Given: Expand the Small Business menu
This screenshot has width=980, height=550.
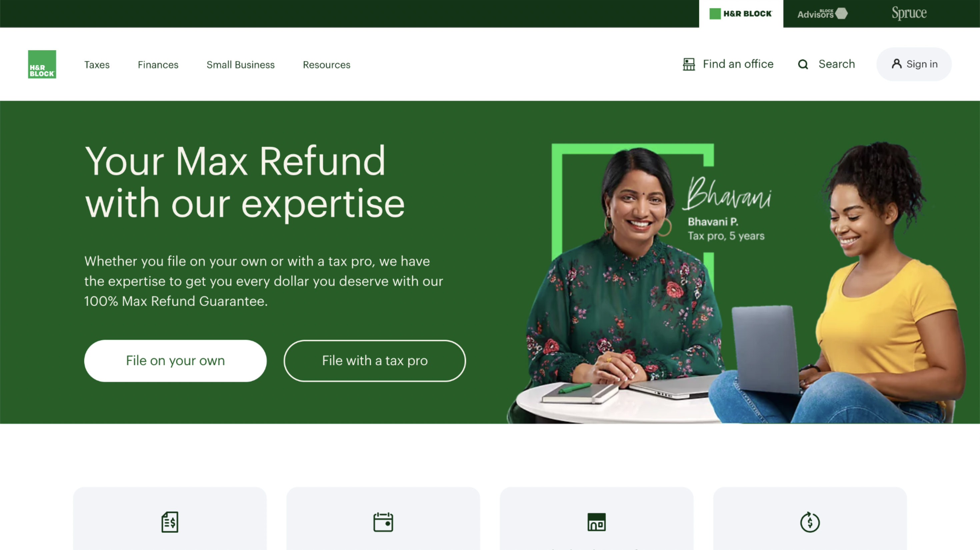Looking at the screenshot, I should (x=240, y=65).
